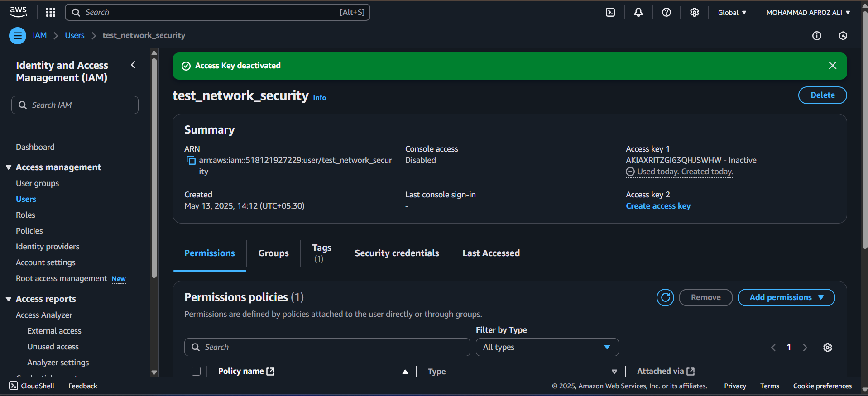868x396 pixels.
Task: Open the Global region dropdown
Action: pos(732,12)
